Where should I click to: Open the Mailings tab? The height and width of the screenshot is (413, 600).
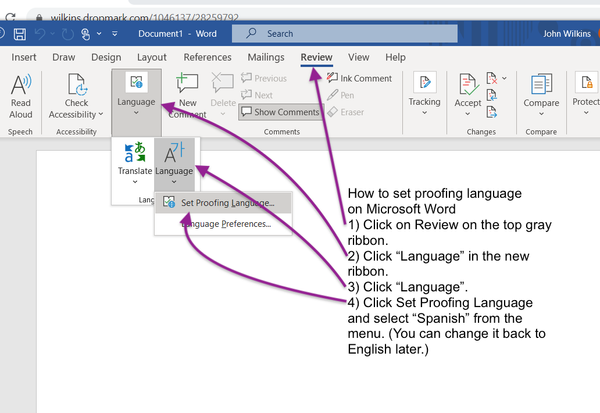coord(265,58)
